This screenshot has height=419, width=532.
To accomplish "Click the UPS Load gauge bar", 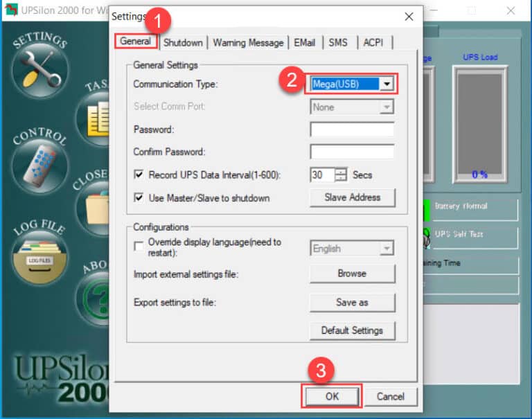I will 480,124.
